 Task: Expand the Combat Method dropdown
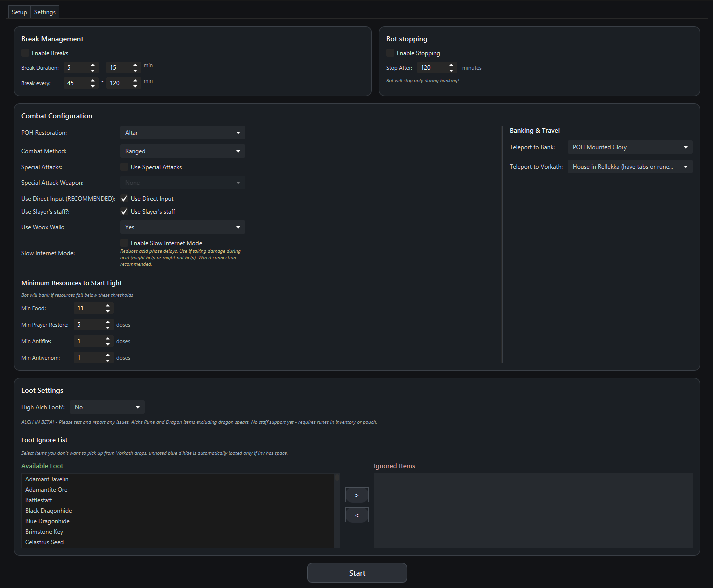click(182, 151)
